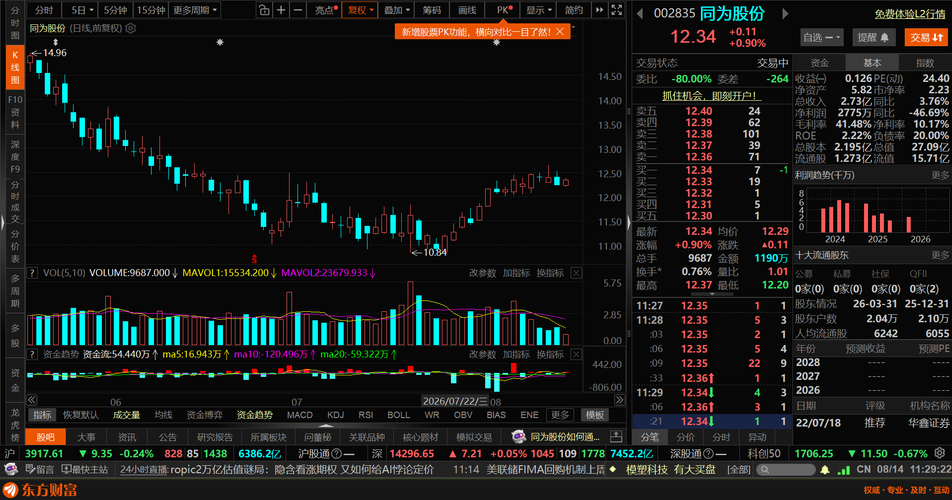Click 恢复默认 restore defaults button
Screen dimensions: 952x500
[81, 415]
